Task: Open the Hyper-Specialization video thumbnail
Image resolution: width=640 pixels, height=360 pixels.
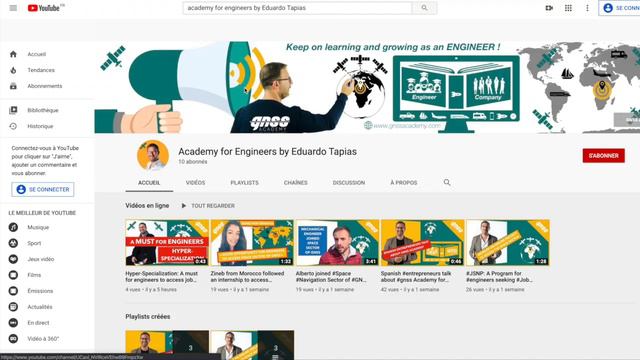Action: click(x=167, y=242)
